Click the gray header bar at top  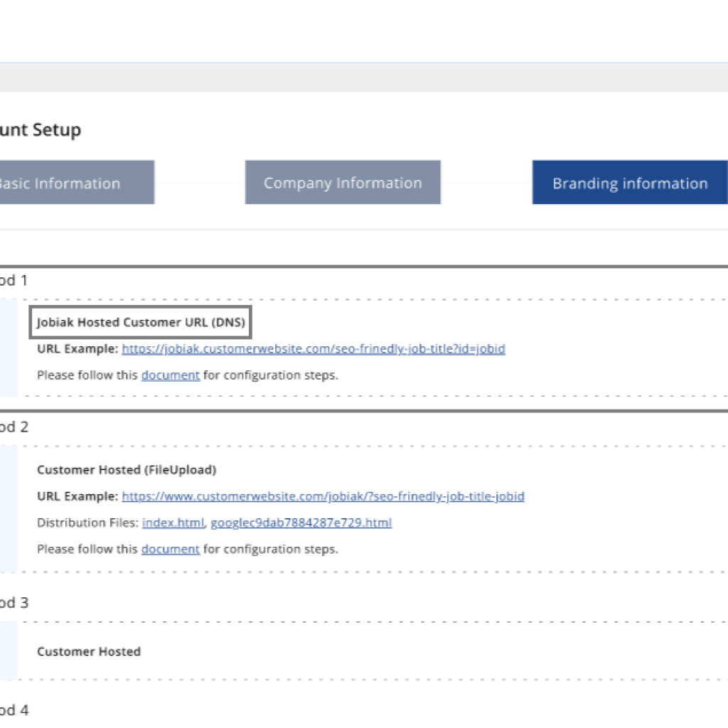[x=364, y=77]
